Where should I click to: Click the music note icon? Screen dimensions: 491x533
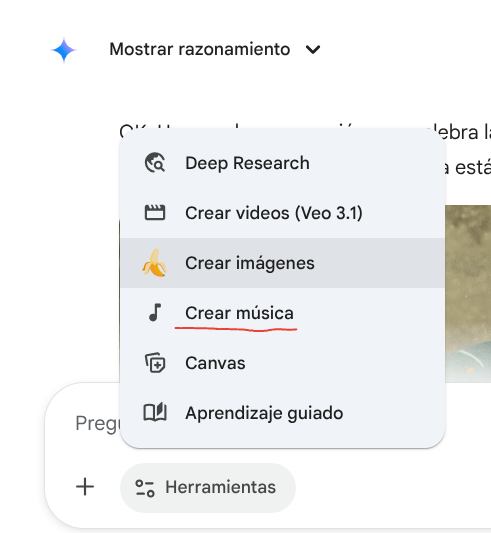click(155, 312)
